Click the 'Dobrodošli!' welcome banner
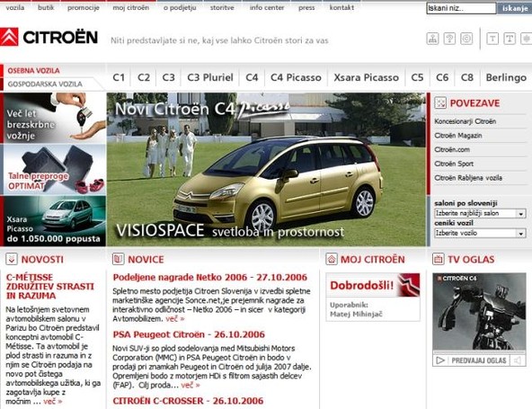 point(373,285)
